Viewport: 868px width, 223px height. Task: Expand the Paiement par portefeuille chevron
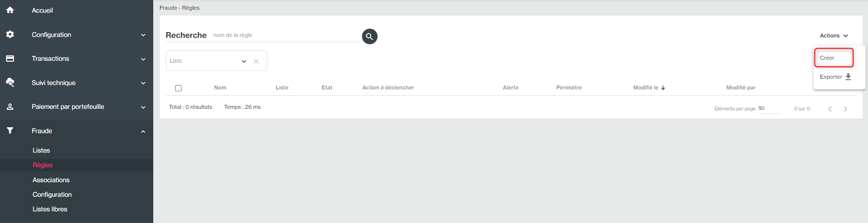coord(143,107)
